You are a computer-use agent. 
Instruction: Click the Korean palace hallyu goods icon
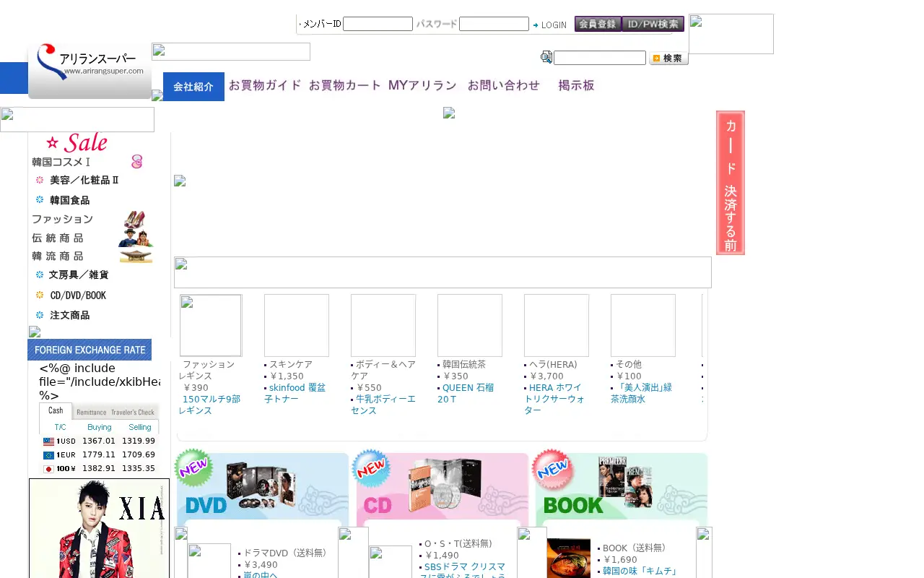click(136, 256)
